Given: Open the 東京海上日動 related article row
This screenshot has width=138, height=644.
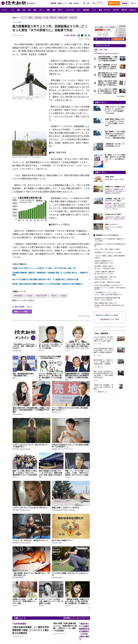Looking at the screenshot, I should click(51, 284).
